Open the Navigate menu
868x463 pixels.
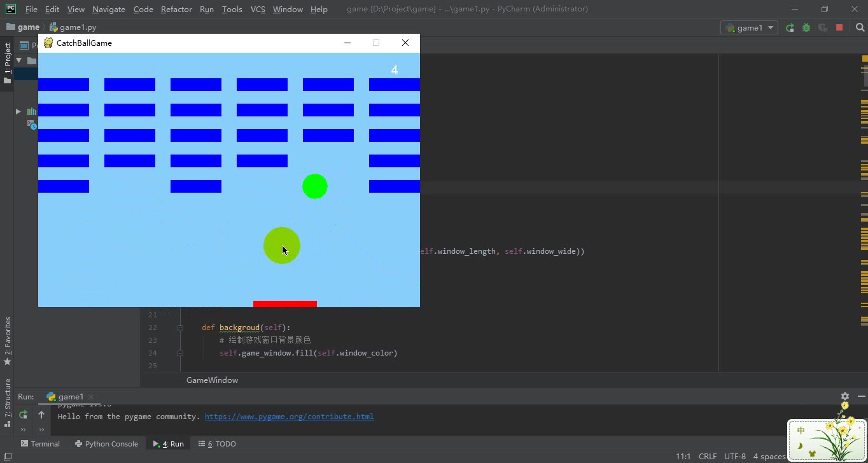pyautogui.click(x=109, y=9)
